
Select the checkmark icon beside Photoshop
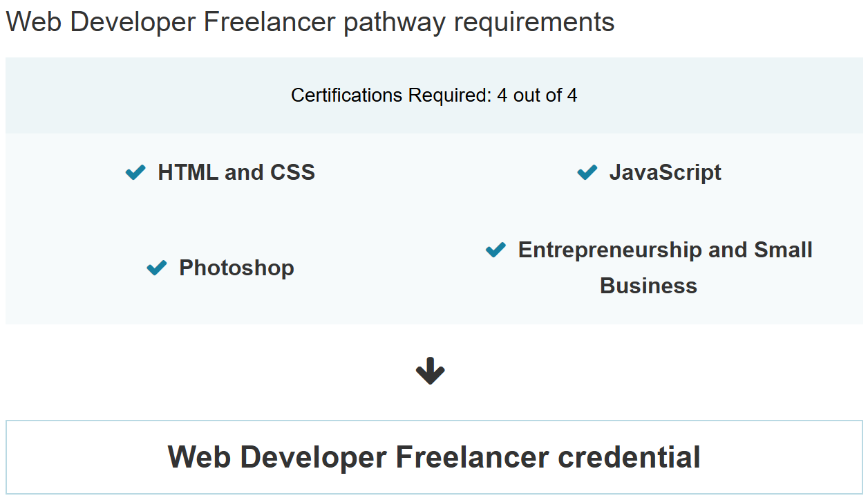(157, 268)
